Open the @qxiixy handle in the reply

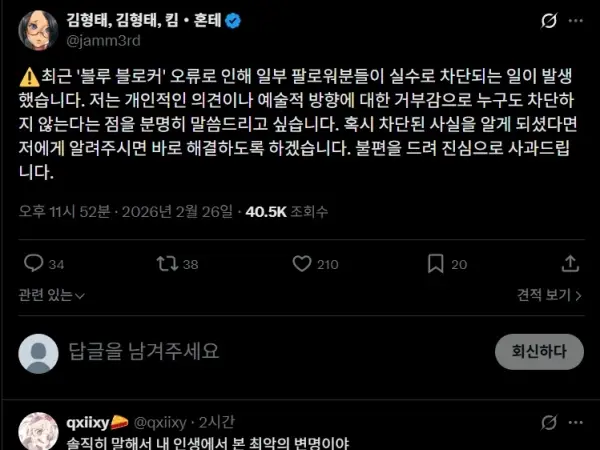click(x=160, y=423)
